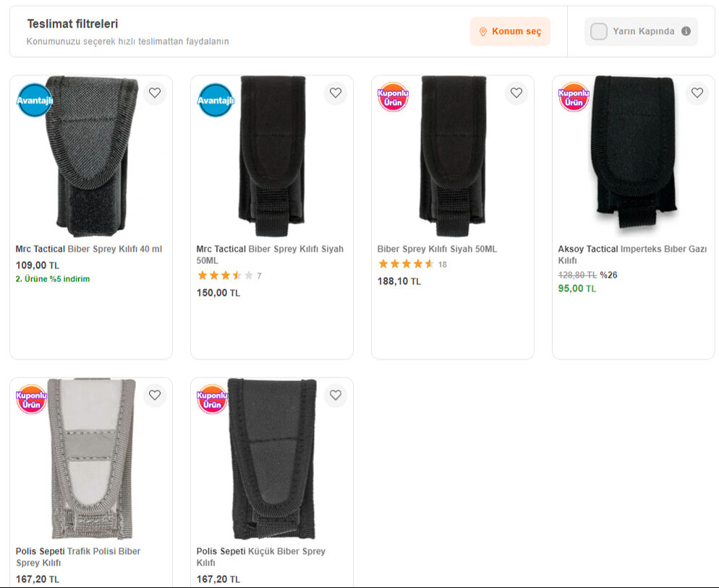Click heart on Mrc Tactical Siyah 50ML
The height and width of the screenshot is (588, 719).
[x=335, y=93]
